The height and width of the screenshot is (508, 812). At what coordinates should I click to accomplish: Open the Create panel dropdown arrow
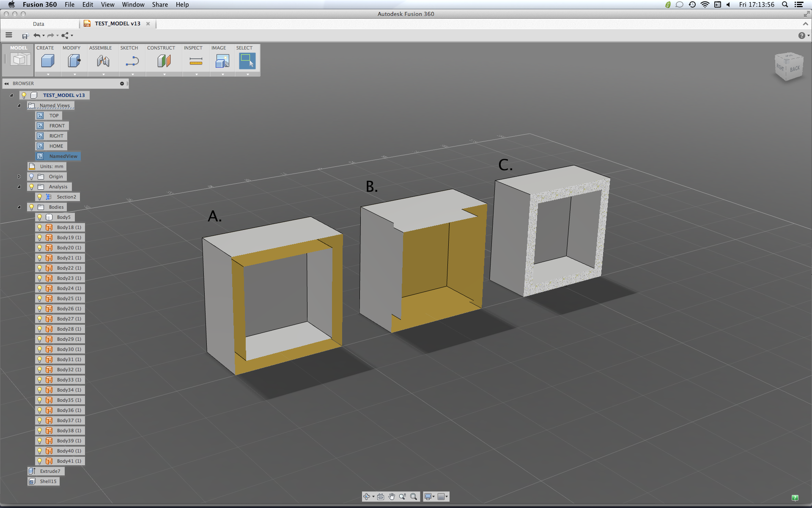[x=48, y=75]
